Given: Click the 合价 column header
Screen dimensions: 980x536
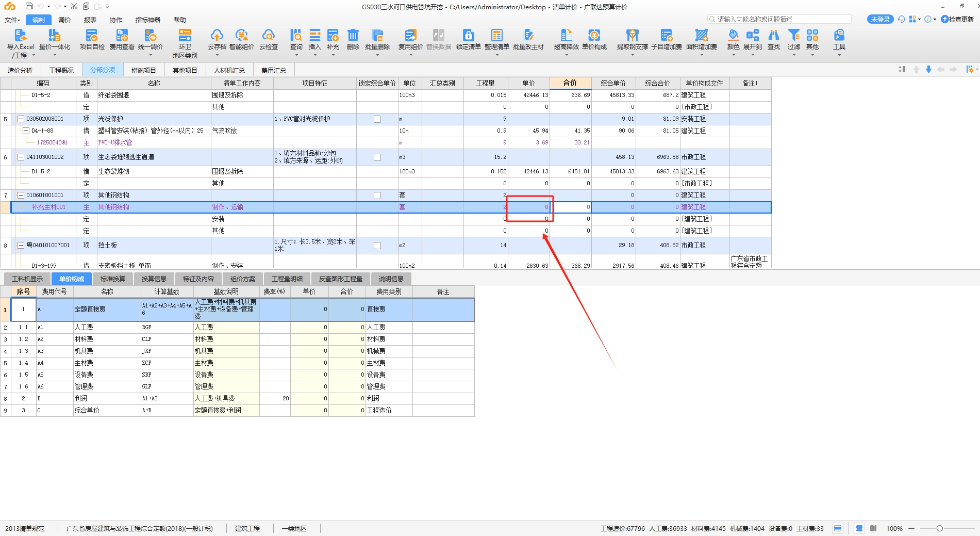Looking at the screenshot, I should click(x=570, y=83).
